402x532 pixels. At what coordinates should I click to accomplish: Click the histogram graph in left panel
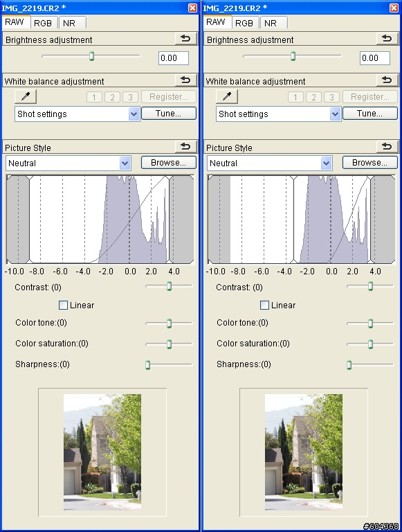pos(100,219)
